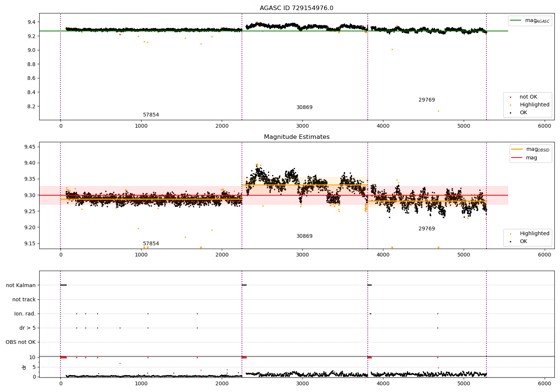This screenshot has height=392, width=560.
Task: Click the orange line sample in mag OBSID legend
Action: (x=517, y=149)
